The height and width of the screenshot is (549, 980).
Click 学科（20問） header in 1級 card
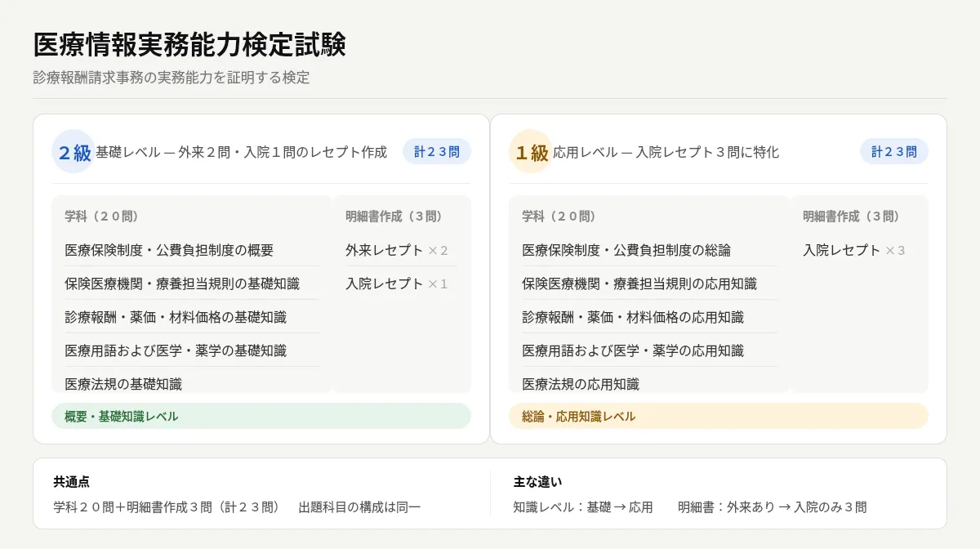click(x=559, y=216)
